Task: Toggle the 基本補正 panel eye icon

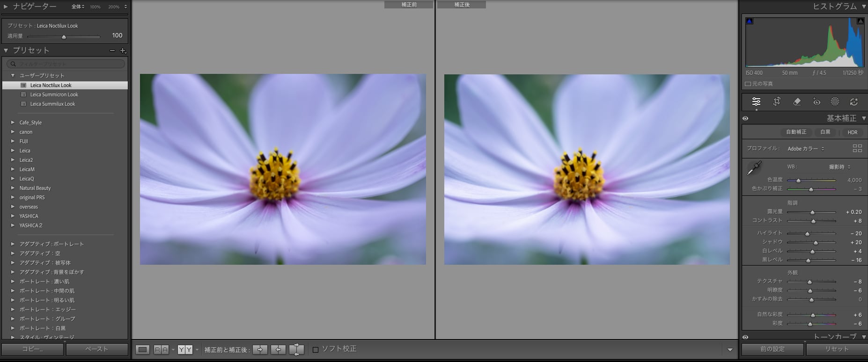Action: 745,118
